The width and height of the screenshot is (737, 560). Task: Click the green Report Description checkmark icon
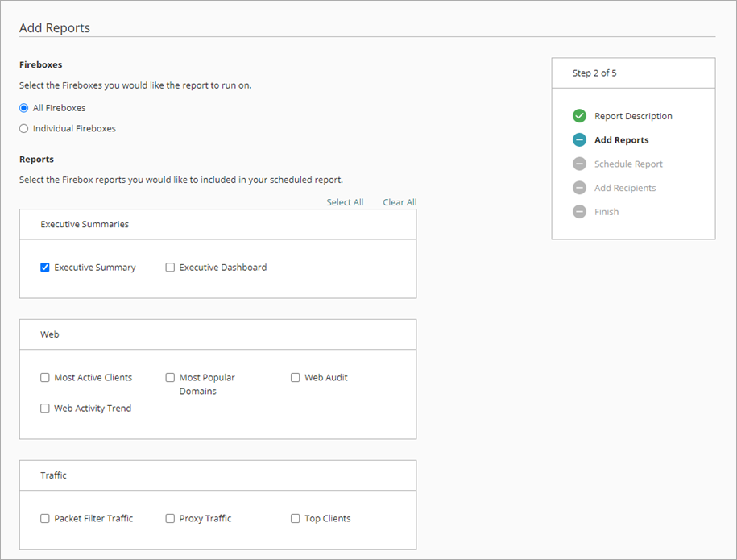(579, 116)
